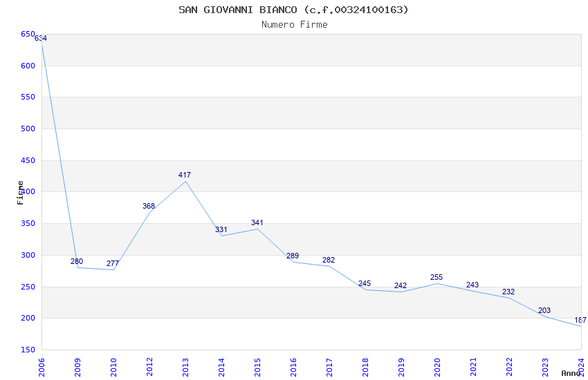Viewport: 588px width, 380px height.
Task: Click the y-axis value 300
Action: (28, 256)
